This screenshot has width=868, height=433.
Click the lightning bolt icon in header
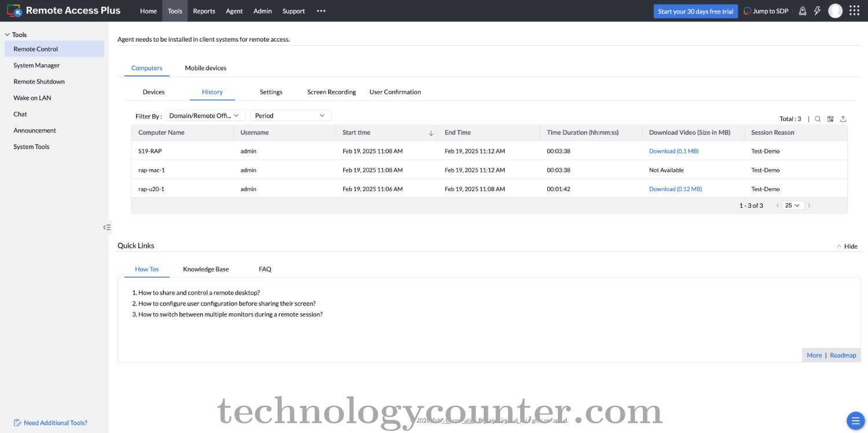coord(818,11)
